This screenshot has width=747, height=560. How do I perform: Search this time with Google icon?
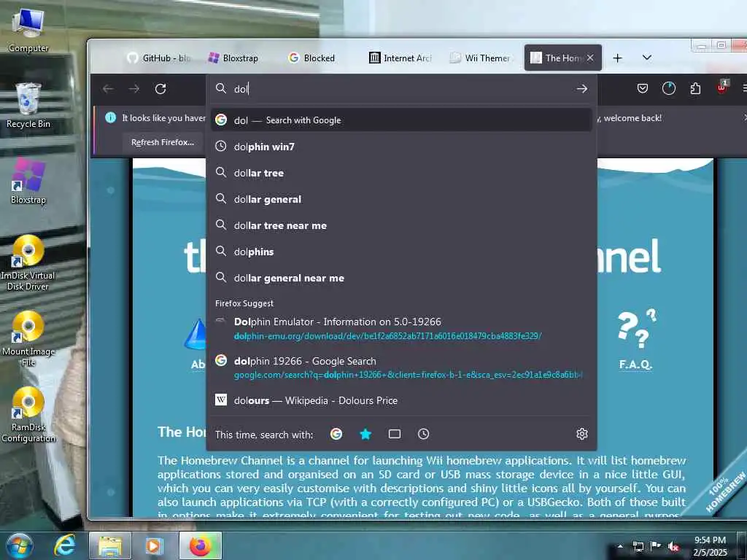coord(336,434)
